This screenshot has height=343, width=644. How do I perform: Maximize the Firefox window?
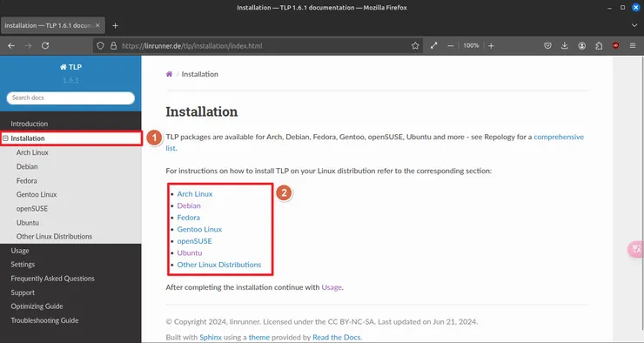622,7
